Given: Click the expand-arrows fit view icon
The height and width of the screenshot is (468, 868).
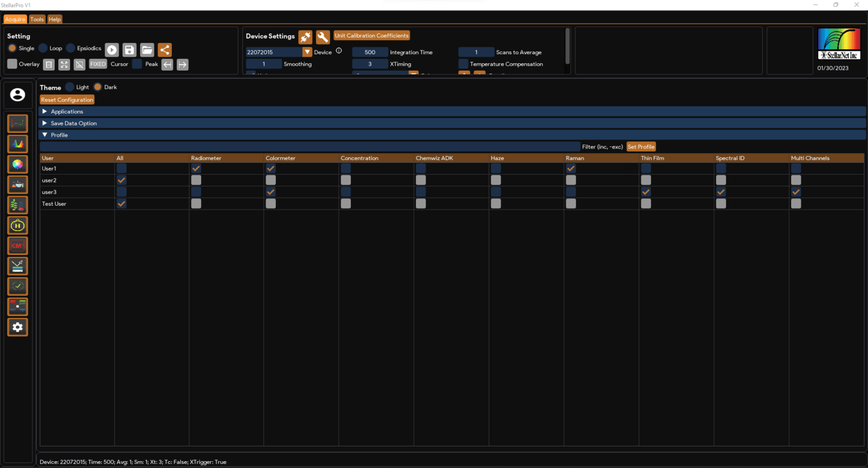Looking at the screenshot, I should tap(64, 64).
